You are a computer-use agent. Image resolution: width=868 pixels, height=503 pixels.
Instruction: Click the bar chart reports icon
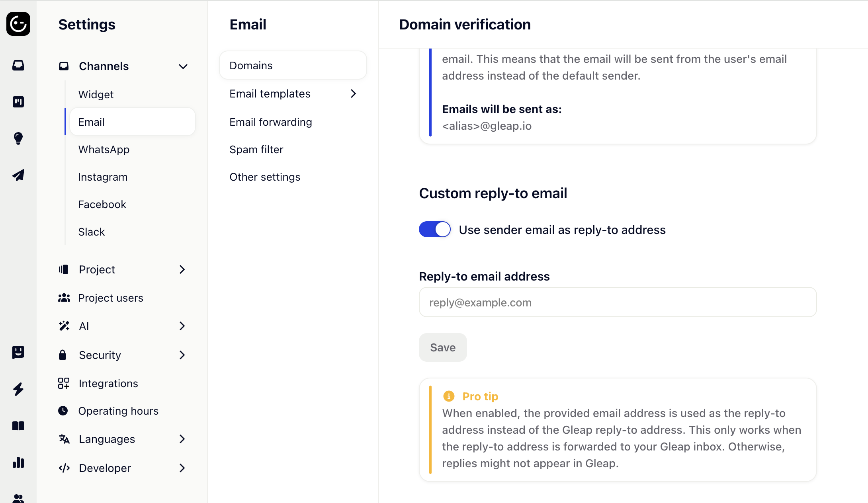point(18,462)
